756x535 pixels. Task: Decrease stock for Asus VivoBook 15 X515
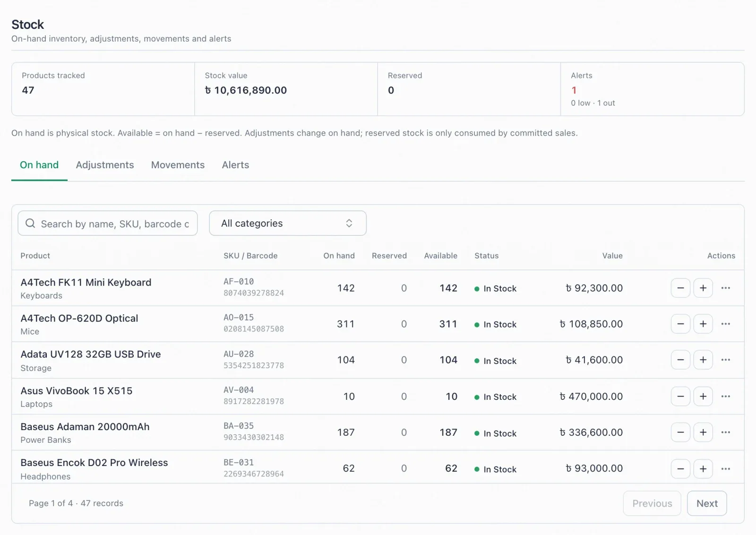point(680,396)
